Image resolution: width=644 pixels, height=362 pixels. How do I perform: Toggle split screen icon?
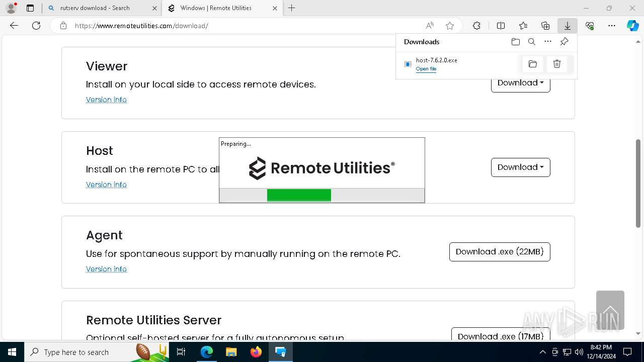point(501,26)
